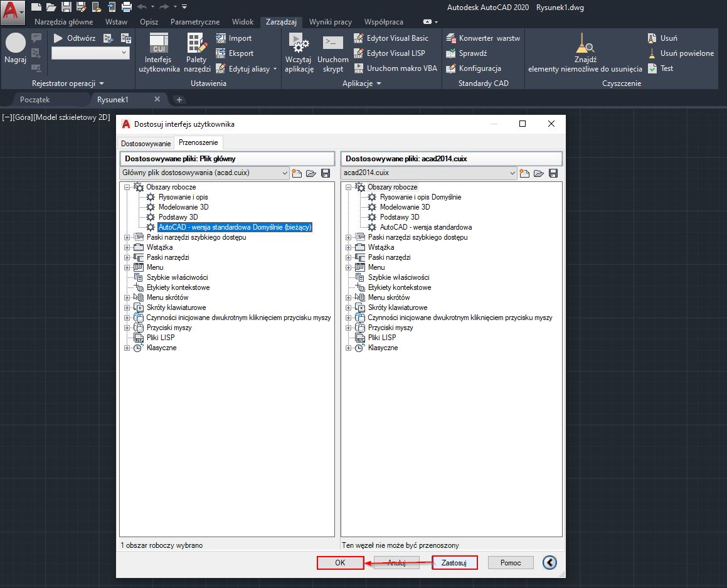Screen dimensions: 727x588
Task: Click Sprawdź standards tool
Action: (467, 53)
